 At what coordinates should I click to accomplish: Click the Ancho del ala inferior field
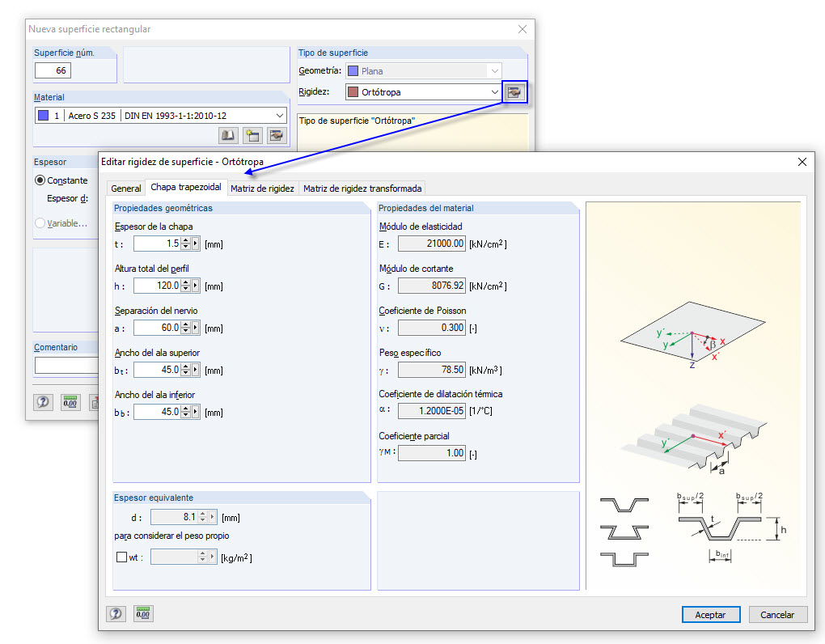pyautogui.click(x=158, y=412)
